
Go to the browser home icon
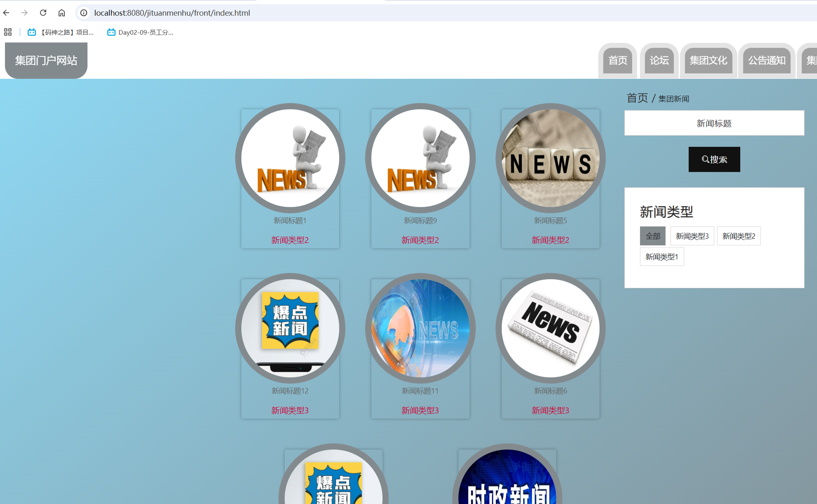pos(61,13)
